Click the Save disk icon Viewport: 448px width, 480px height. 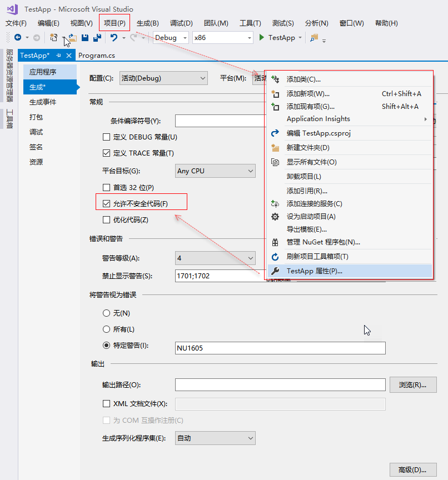(x=85, y=38)
